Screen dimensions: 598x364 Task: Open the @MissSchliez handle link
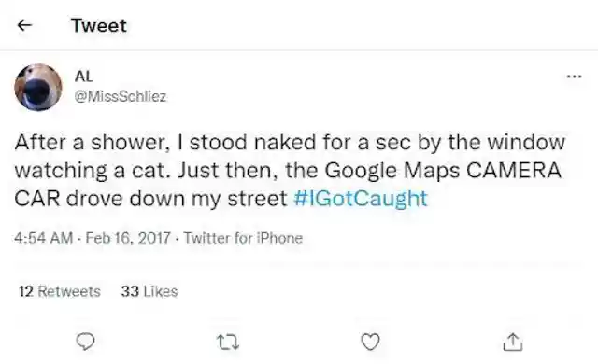[121, 97]
